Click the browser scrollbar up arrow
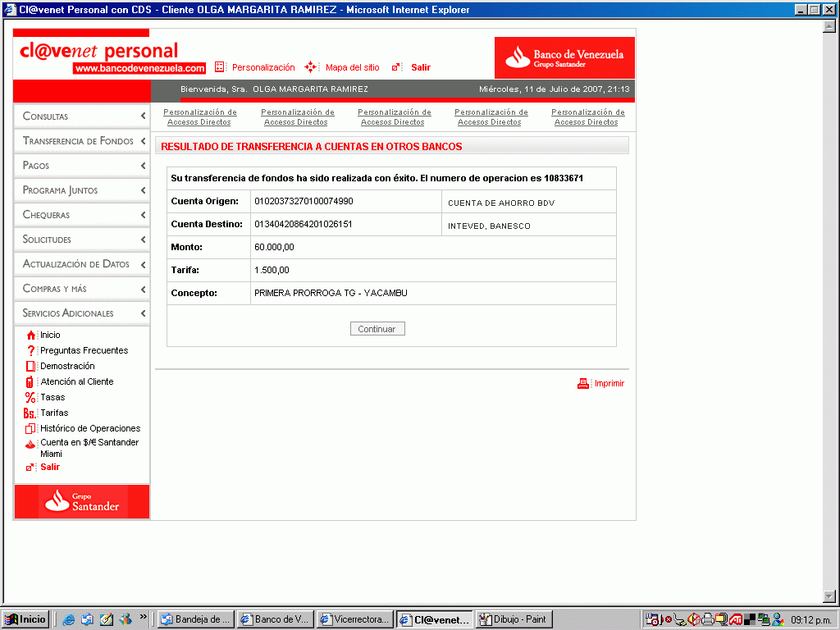This screenshot has height=630, width=840. pos(829,26)
